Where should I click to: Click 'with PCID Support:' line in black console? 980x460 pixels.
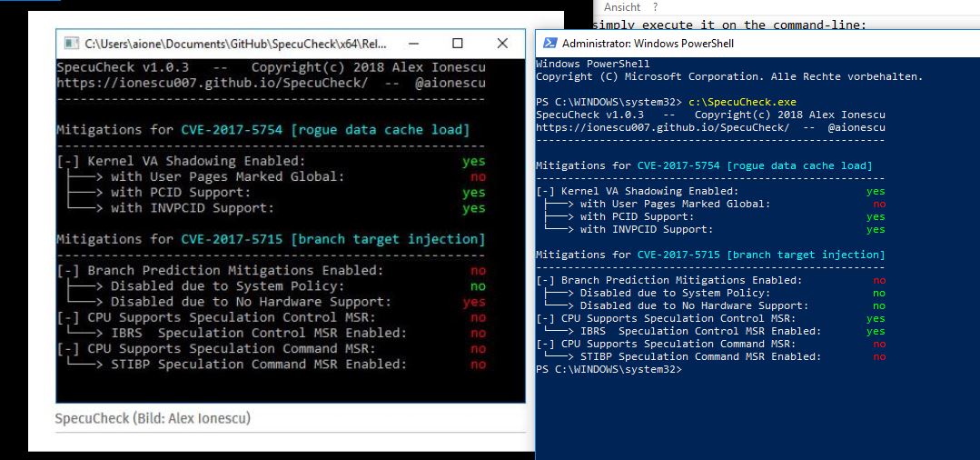click(x=181, y=192)
